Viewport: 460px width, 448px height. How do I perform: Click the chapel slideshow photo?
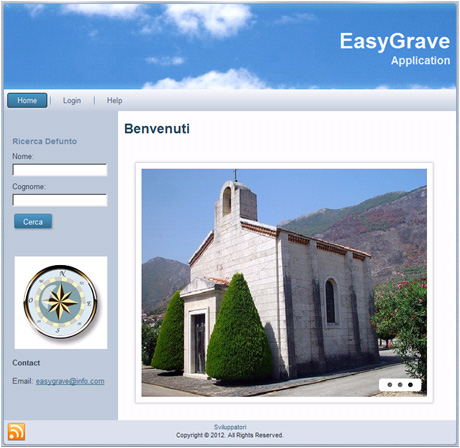[284, 283]
